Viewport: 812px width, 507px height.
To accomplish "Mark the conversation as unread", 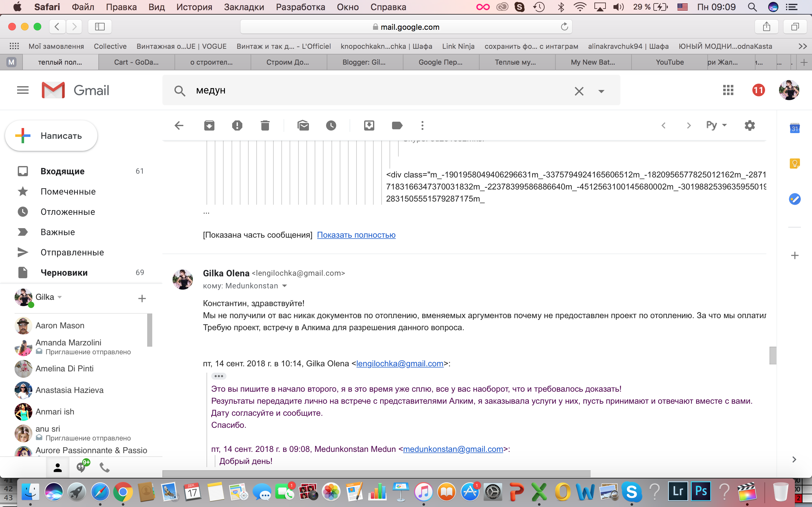I will pyautogui.click(x=303, y=125).
